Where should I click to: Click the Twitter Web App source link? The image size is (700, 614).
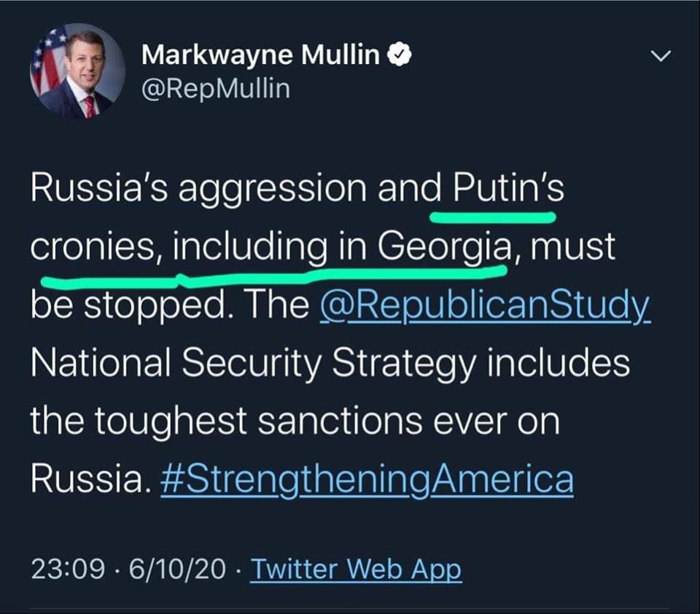356,570
